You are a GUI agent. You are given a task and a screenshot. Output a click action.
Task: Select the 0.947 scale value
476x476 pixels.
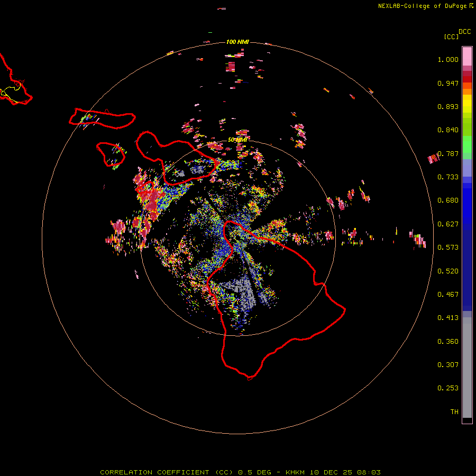tap(448, 83)
